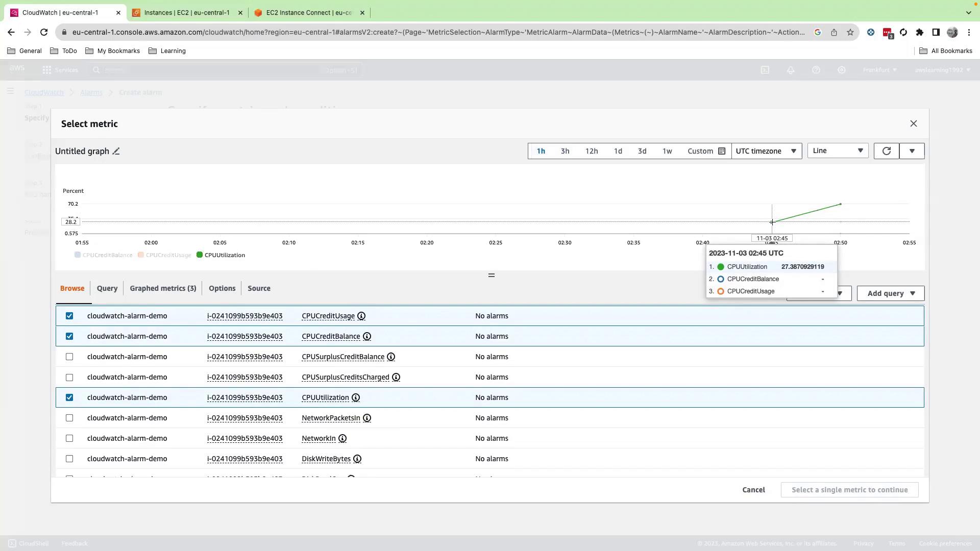
Task: Select the 3h time range
Action: click(565, 152)
